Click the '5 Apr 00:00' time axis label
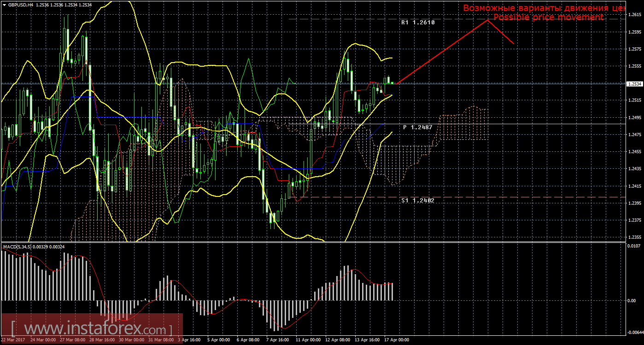 tap(219, 340)
